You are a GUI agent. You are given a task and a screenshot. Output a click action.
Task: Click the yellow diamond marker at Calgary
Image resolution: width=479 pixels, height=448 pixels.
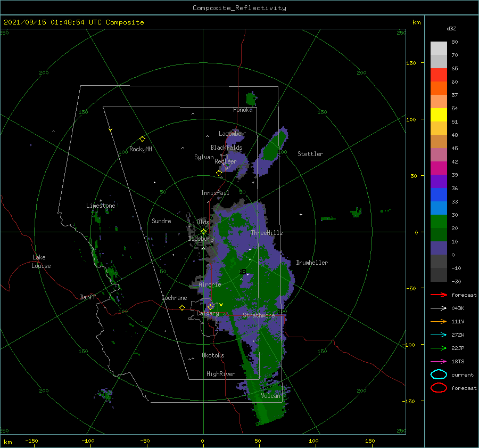(210, 307)
